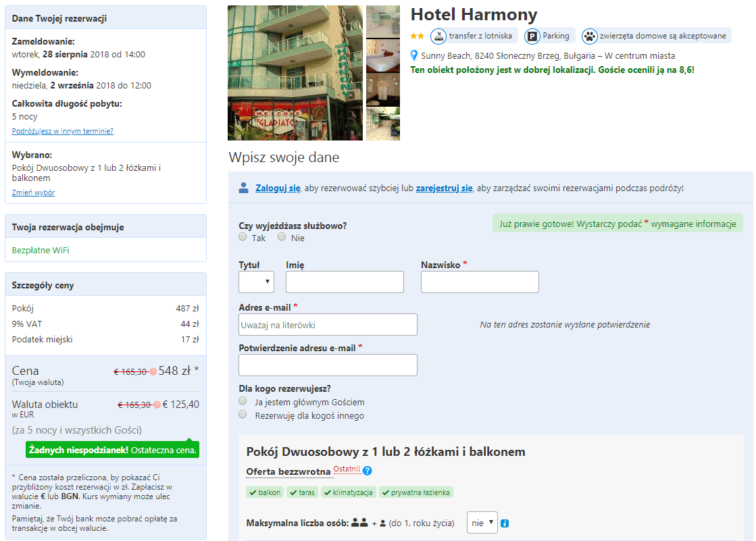Focus the Potwierdzenie adresu e-mail field
This screenshot has height=541, width=756.
tap(328, 365)
